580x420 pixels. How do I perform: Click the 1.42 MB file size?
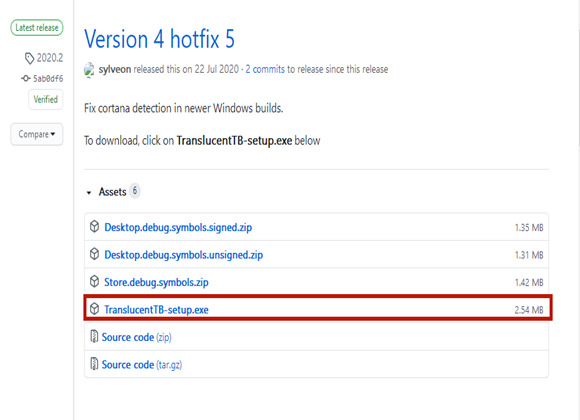click(529, 282)
